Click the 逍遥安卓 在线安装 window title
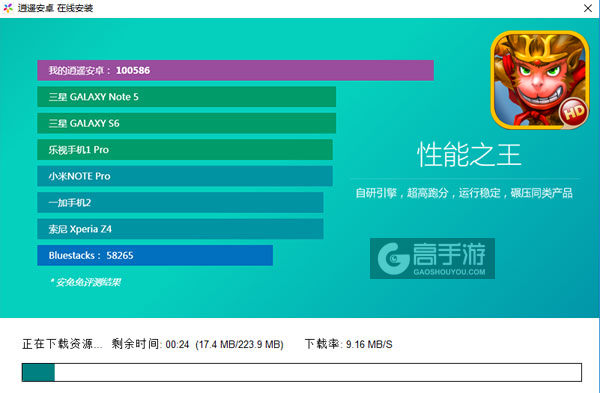This screenshot has width=600, height=393. pos(55,8)
